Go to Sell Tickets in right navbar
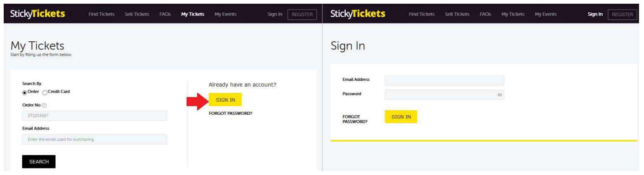 [457, 14]
